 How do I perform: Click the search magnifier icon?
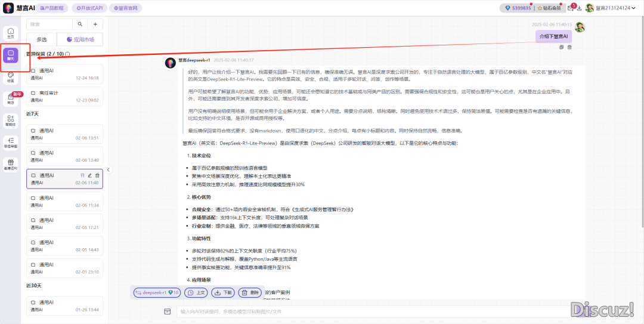click(x=80, y=24)
